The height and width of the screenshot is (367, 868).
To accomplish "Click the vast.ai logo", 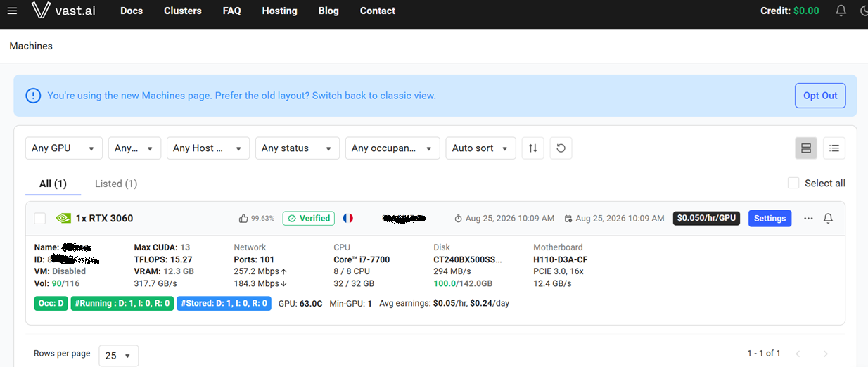I will click(63, 11).
